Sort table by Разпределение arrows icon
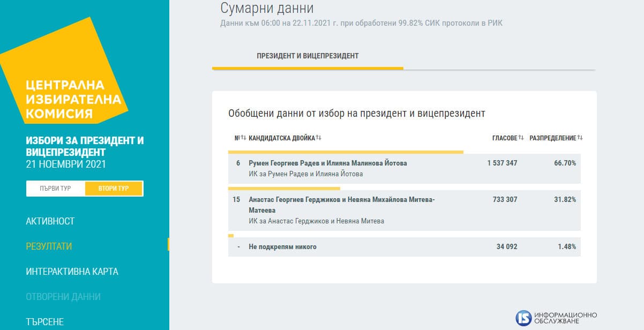Viewport: 644px width, 330px height. click(580, 138)
